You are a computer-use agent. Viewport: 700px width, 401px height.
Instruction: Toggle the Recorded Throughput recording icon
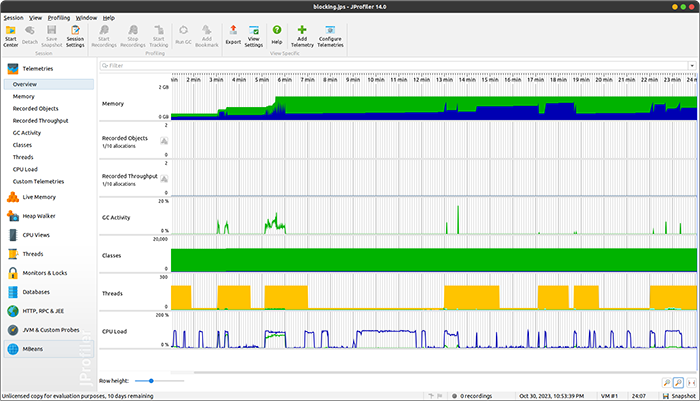point(163,178)
